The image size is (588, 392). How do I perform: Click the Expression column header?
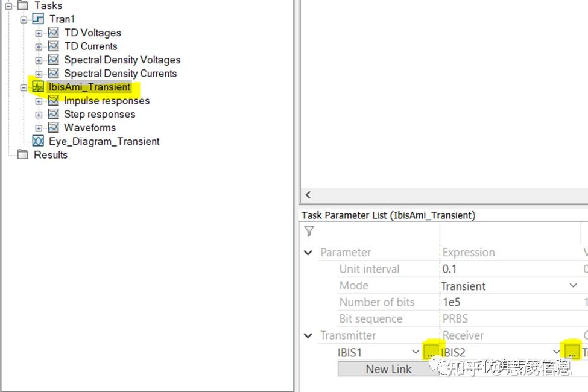tap(469, 253)
